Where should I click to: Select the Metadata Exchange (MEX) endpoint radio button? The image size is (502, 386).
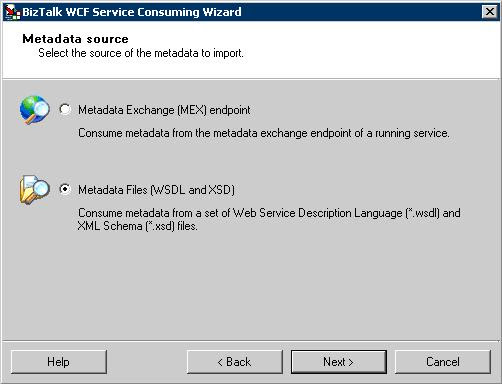tap(65, 109)
